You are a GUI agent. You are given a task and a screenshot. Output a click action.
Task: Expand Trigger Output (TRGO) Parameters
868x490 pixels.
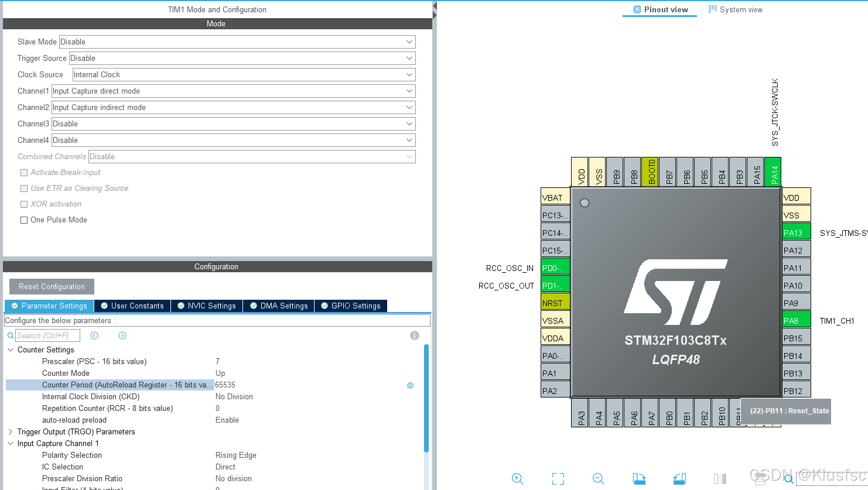[x=11, y=431]
